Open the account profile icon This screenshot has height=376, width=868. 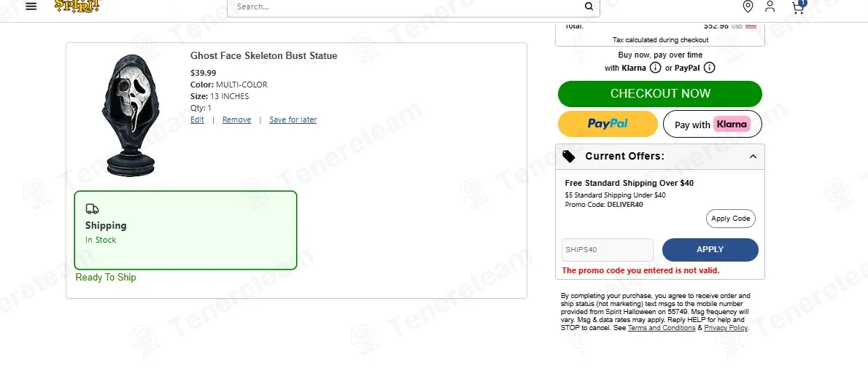770,7
